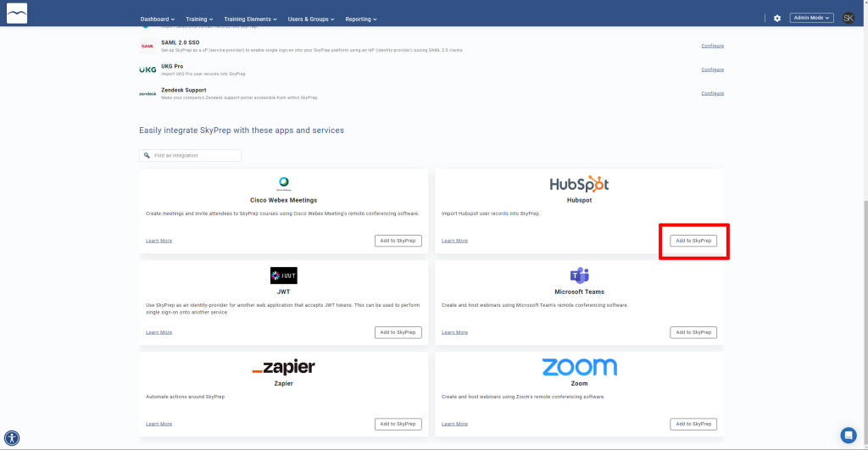Open Learn More for Zoom

tap(454, 424)
